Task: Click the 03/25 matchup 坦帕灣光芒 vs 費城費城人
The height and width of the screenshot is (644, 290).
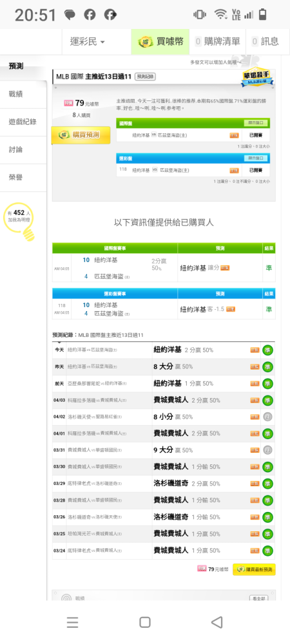Action: [95, 534]
